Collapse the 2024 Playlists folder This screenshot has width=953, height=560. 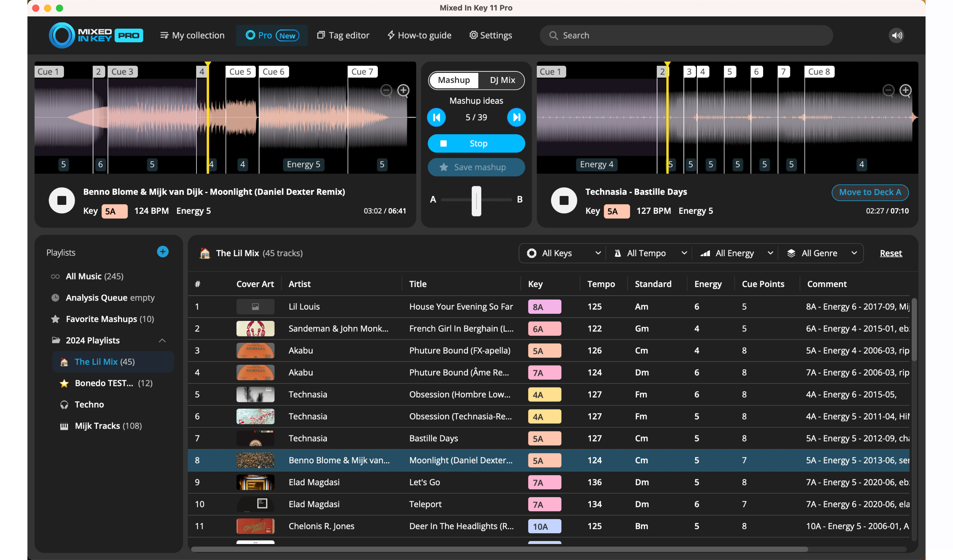click(x=163, y=340)
